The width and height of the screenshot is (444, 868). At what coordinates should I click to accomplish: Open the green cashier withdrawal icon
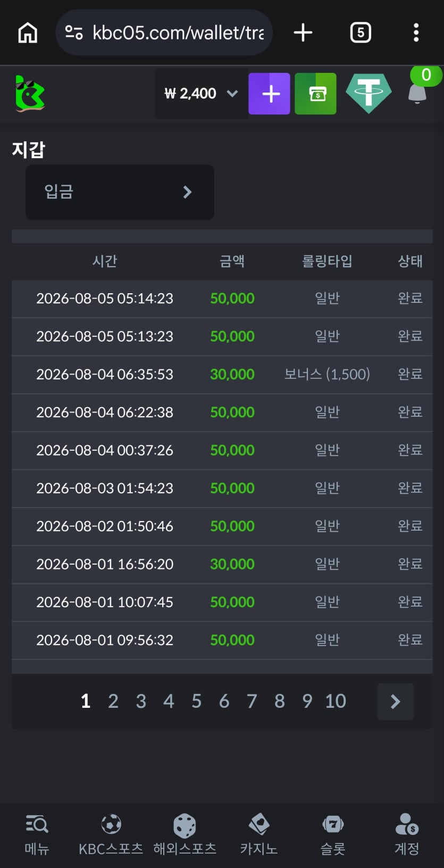315,94
